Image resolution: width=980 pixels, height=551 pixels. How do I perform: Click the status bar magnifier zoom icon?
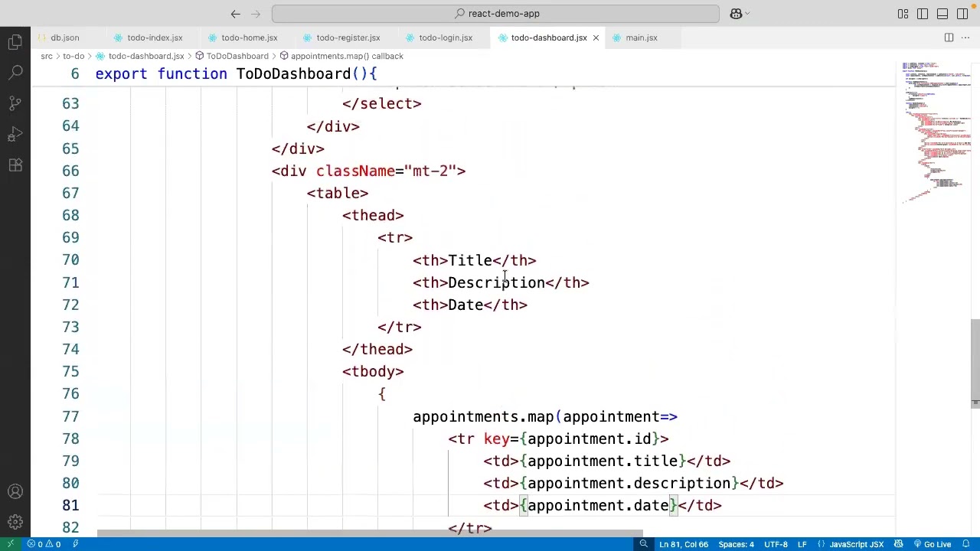point(643,544)
